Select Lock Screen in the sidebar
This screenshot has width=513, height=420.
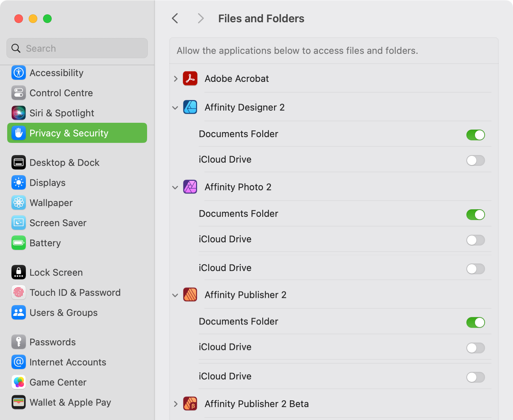pos(56,272)
